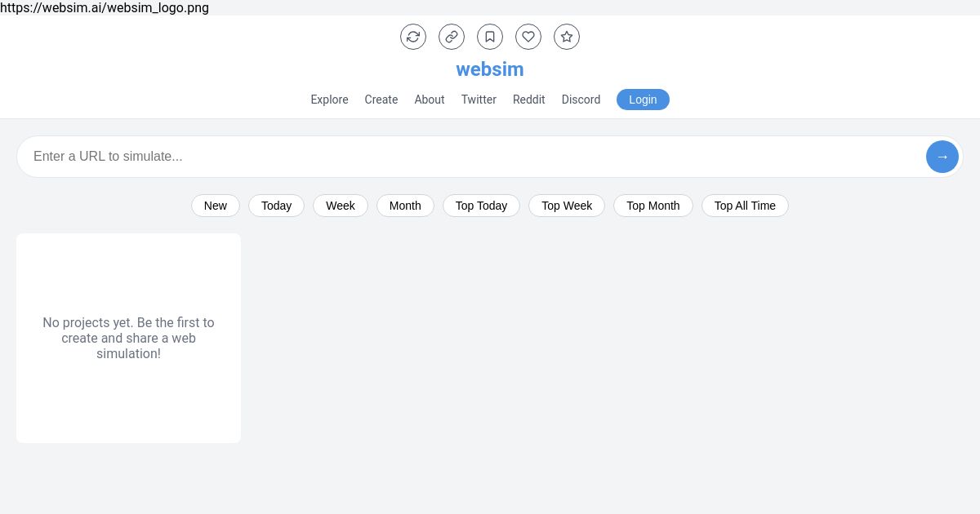Click the heart icon
980x514 pixels.
coord(528,37)
